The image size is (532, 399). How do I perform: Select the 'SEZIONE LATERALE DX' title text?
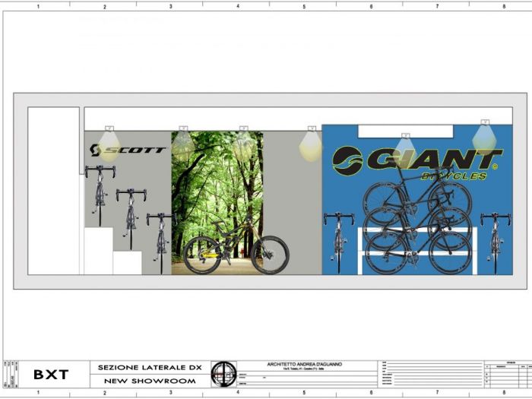click(x=148, y=368)
